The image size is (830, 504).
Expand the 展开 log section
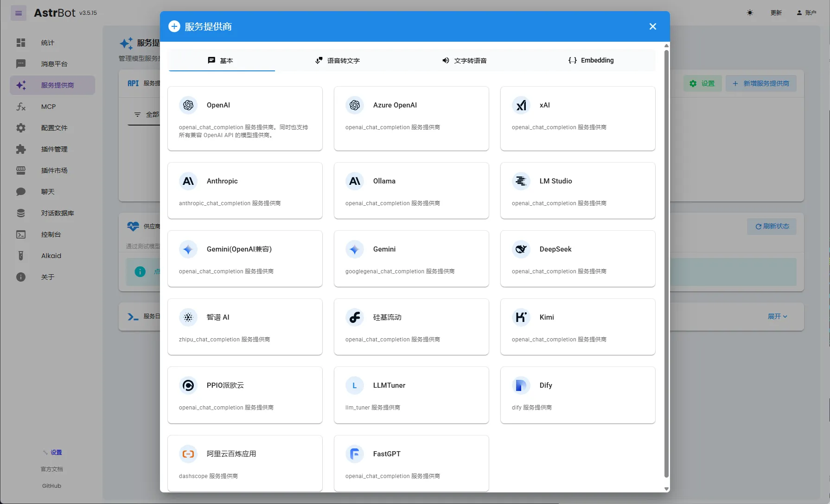[778, 316]
